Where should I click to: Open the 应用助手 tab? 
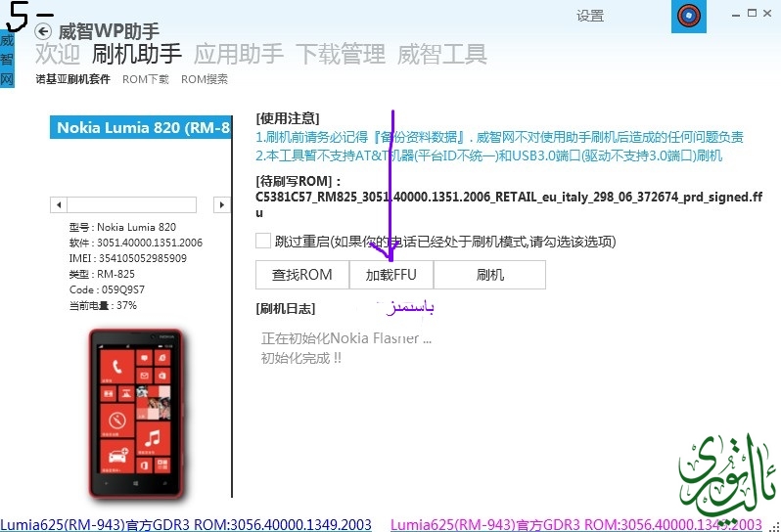[x=239, y=54]
